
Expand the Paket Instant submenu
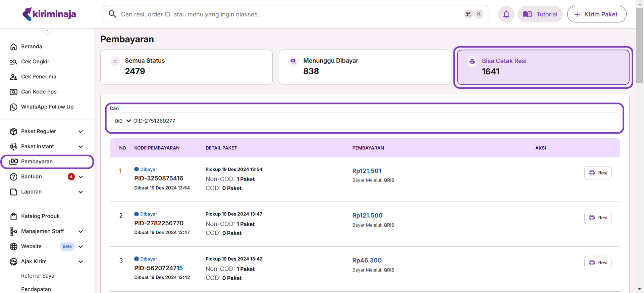coord(80,147)
